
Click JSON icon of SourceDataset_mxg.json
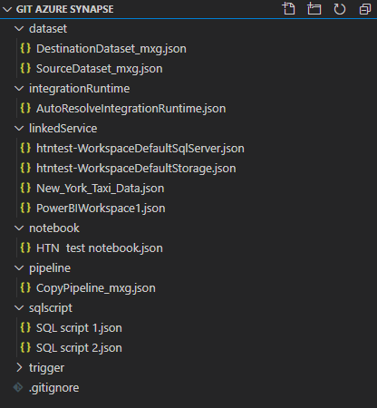(x=26, y=68)
